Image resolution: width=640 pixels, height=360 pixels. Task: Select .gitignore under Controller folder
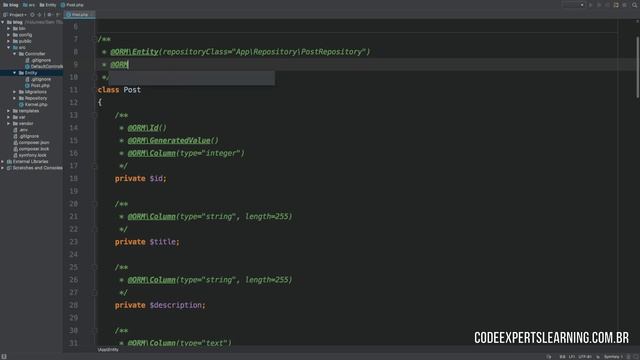click(41, 60)
